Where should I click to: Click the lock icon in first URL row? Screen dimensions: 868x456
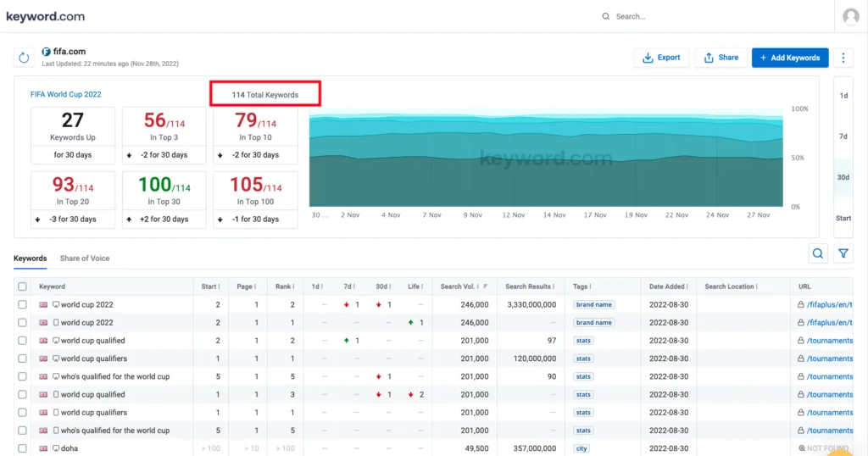pyautogui.click(x=800, y=305)
